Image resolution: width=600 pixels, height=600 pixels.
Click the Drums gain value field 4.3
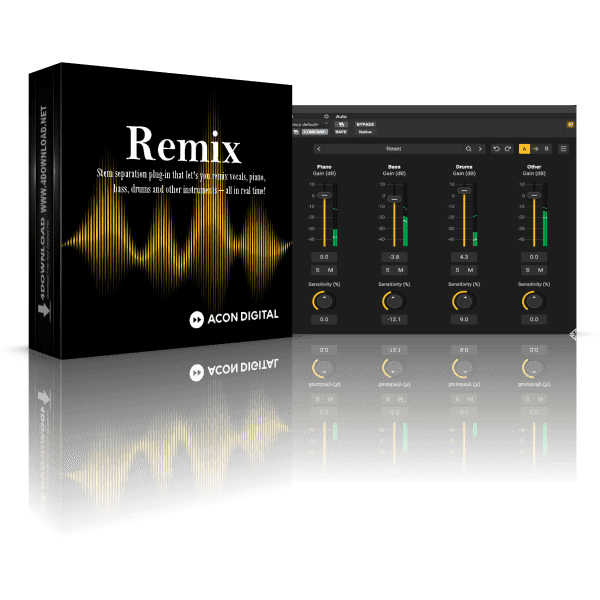pos(464,257)
